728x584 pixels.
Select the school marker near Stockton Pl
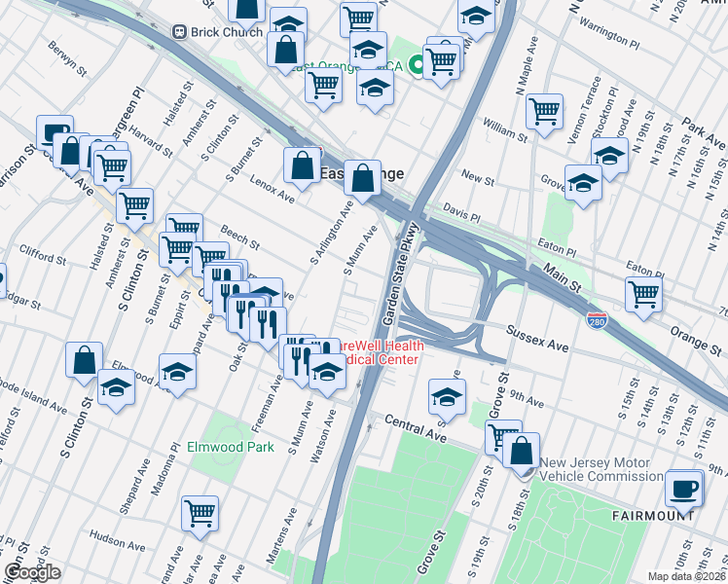coord(609,158)
